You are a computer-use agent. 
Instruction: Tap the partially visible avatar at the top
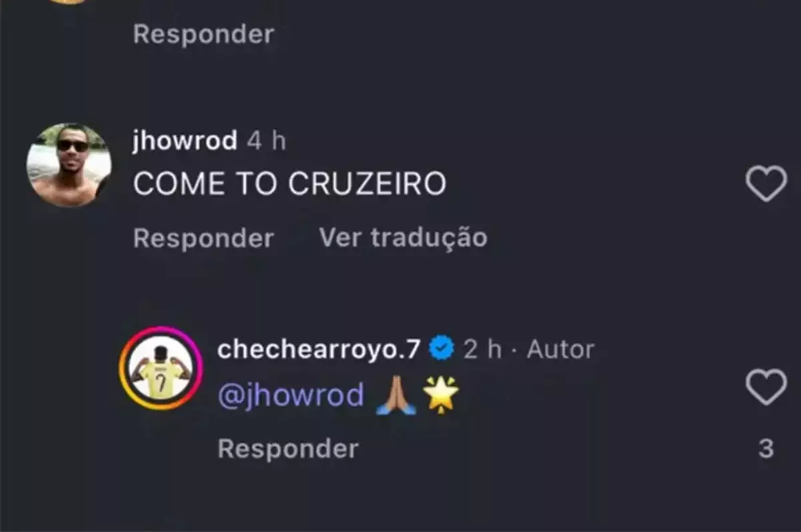69,2
